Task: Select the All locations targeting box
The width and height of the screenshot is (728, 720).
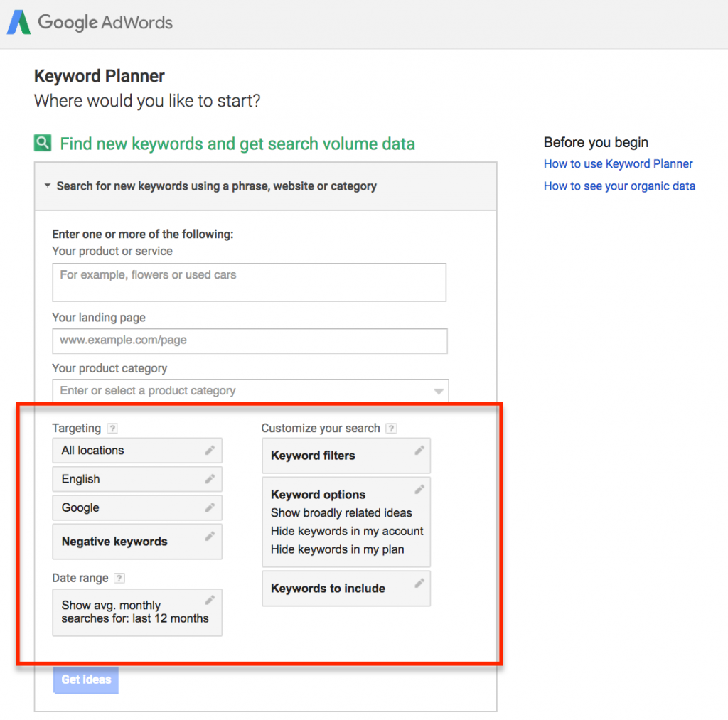Action: pyautogui.click(x=137, y=451)
